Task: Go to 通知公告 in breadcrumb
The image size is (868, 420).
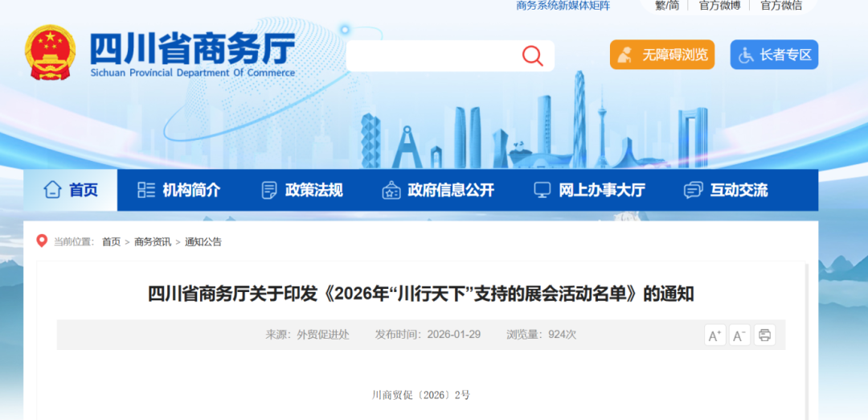Action: coord(203,241)
